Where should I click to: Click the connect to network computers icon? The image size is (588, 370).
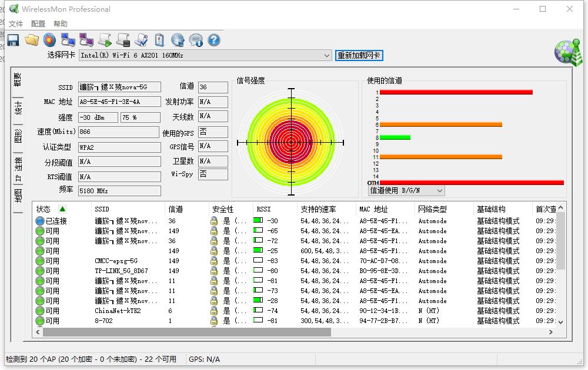[x=68, y=40]
